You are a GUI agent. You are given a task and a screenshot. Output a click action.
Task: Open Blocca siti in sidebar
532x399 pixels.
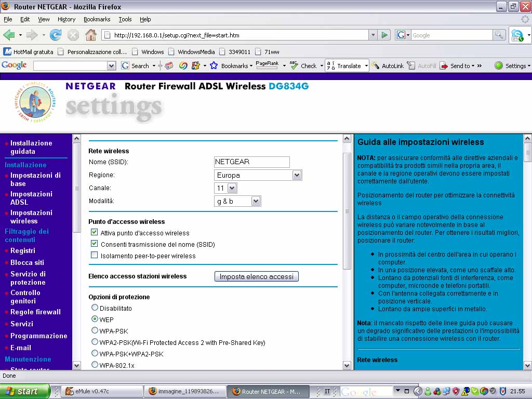coord(27,262)
